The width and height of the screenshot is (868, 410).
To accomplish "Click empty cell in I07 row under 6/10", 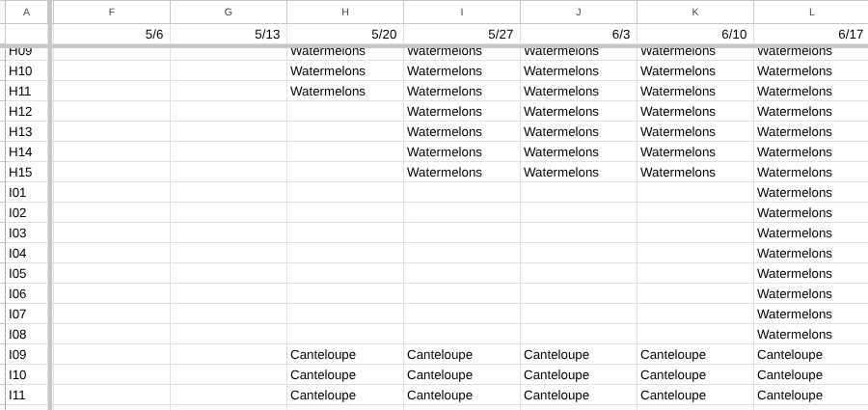I will [695, 314].
